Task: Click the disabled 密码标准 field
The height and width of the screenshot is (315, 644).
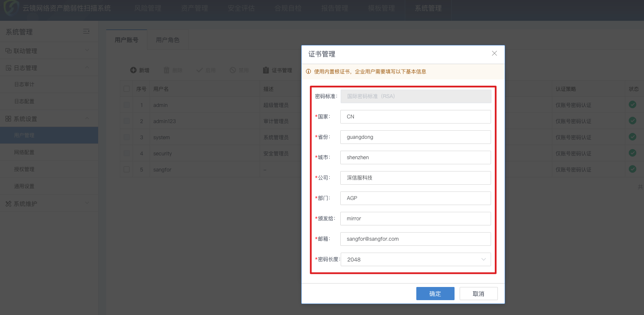Action: pos(416,96)
